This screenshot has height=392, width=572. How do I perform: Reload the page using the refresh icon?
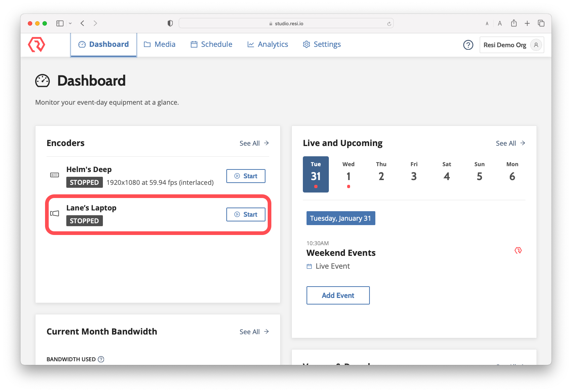[389, 24]
